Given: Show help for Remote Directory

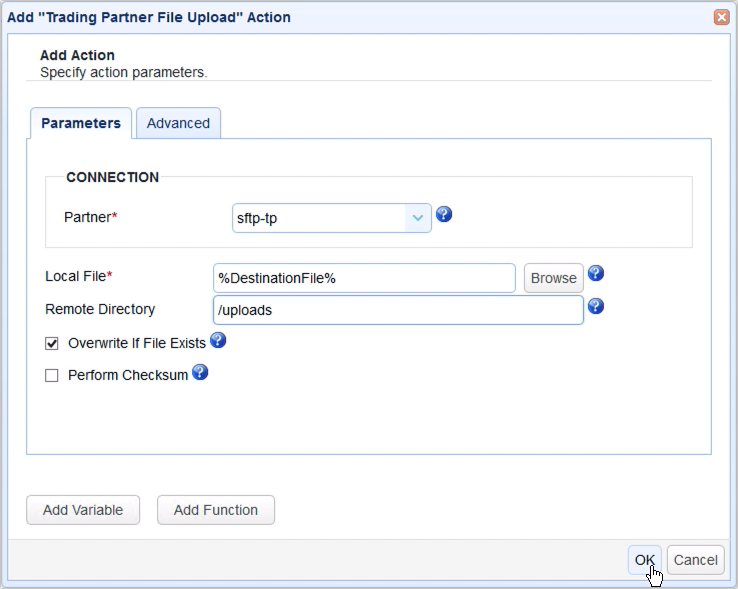Looking at the screenshot, I should pyautogui.click(x=596, y=307).
